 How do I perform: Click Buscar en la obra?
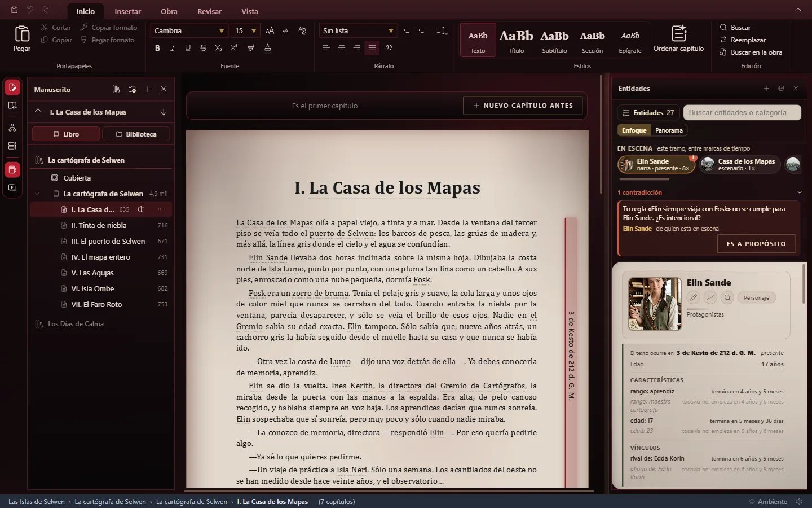(x=751, y=52)
